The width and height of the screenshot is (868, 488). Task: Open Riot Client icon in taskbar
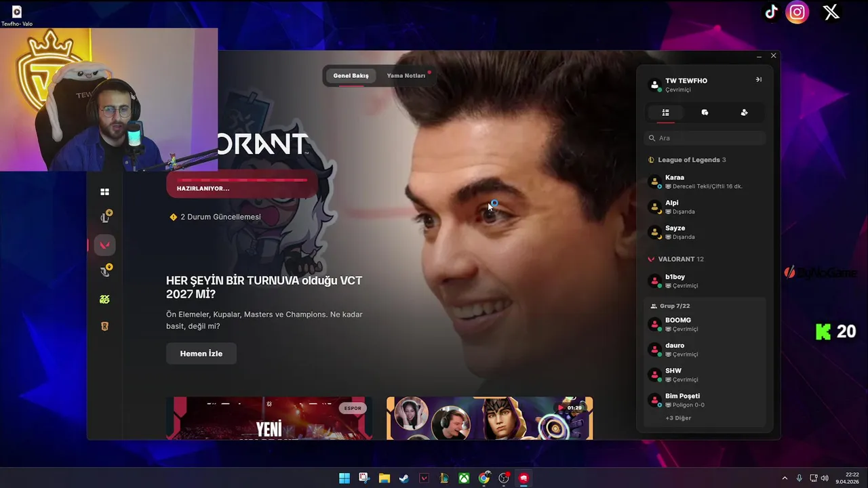(524, 478)
